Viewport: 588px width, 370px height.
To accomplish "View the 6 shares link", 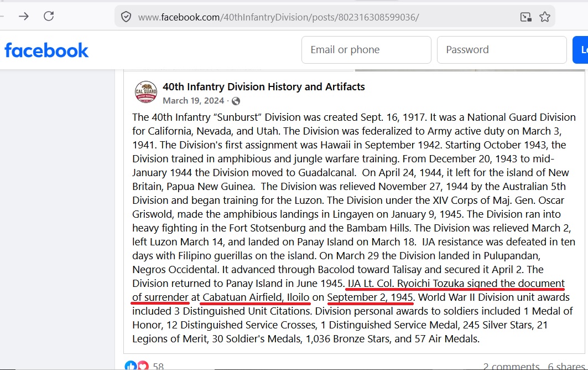I will tap(566, 366).
